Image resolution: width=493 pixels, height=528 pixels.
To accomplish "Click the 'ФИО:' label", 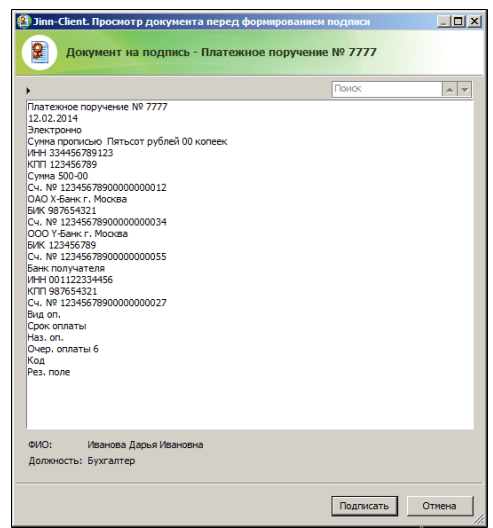I will (40, 445).
